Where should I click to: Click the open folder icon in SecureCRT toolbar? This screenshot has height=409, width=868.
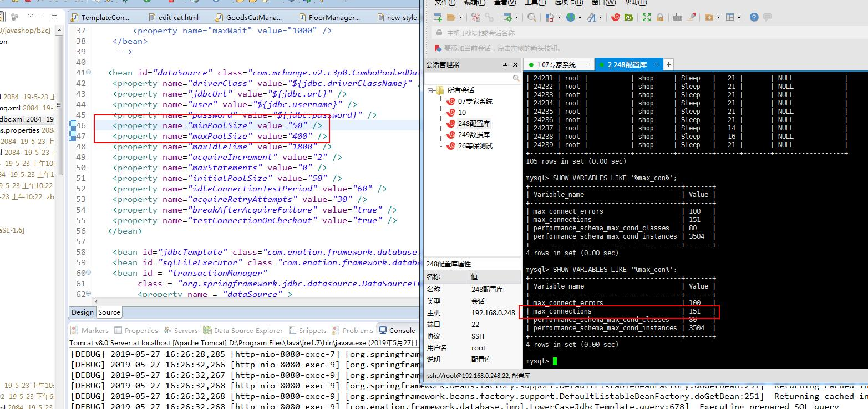click(x=451, y=17)
